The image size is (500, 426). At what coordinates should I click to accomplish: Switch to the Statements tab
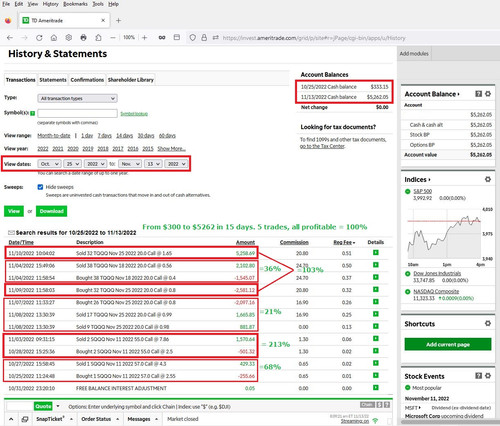(53, 80)
